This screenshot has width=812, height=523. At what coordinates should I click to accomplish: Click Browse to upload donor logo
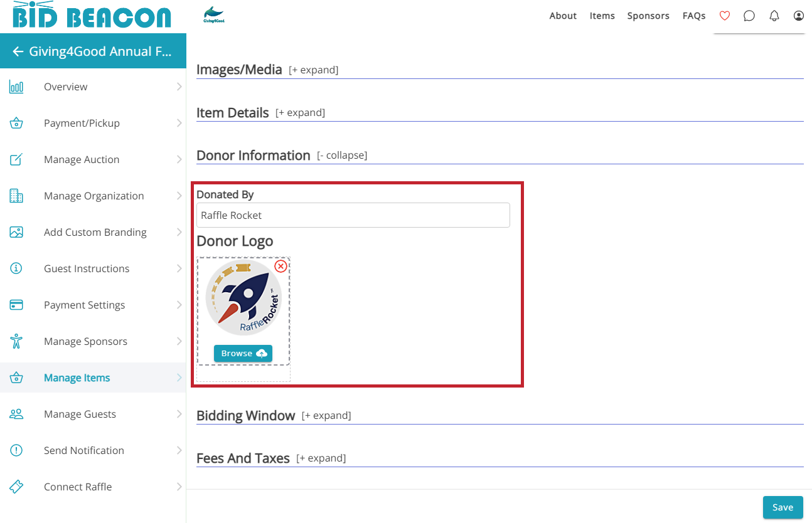tap(243, 354)
